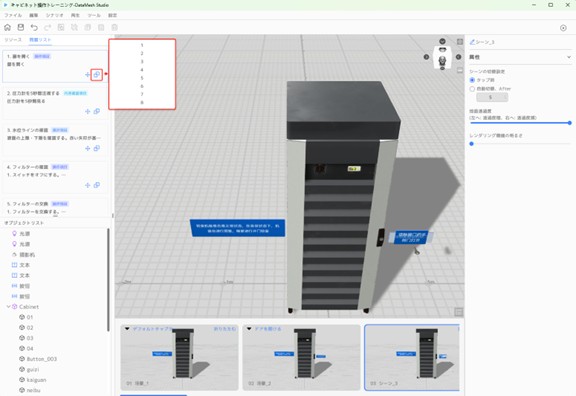This screenshot has height=396, width=576.
Task: Collapse the first chapter group triangle
Action: click(x=127, y=329)
